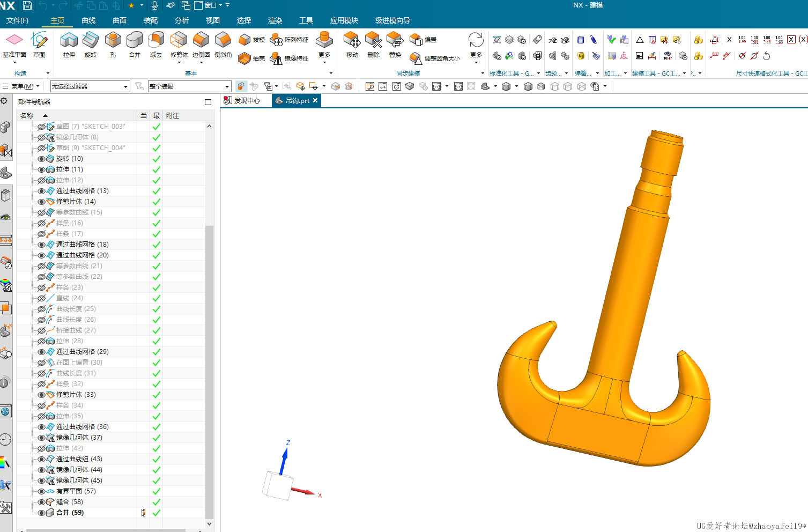Click the 合并 (Unite) ribbon icon
The width and height of the screenshot is (808, 532).
pyautogui.click(x=135, y=41)
